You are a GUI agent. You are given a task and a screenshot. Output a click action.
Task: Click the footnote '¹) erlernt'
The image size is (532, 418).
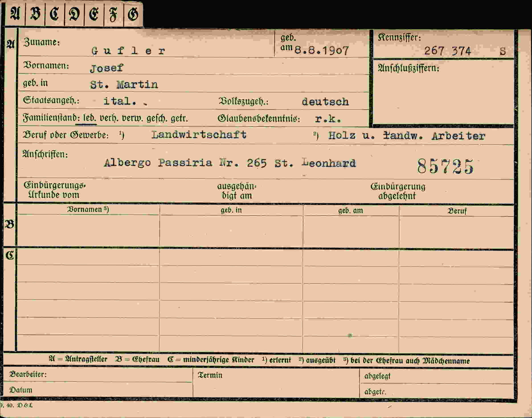276,360
